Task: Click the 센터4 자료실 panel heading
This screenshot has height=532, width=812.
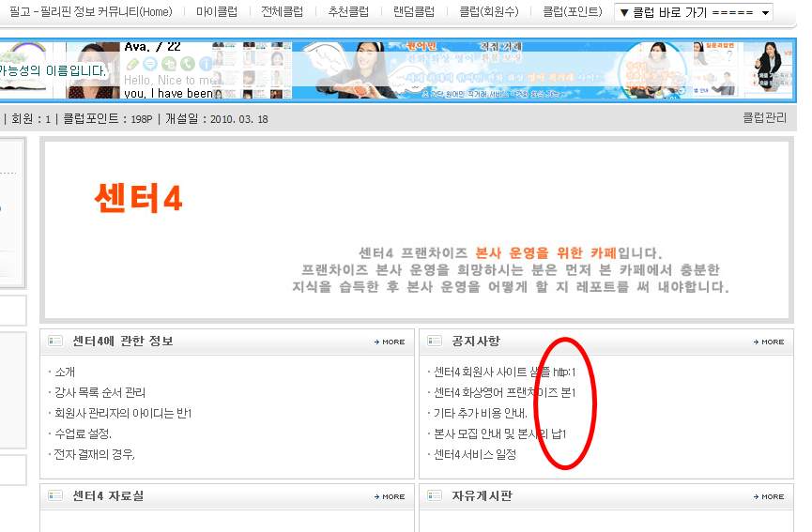Action: (x=108, y=495)
